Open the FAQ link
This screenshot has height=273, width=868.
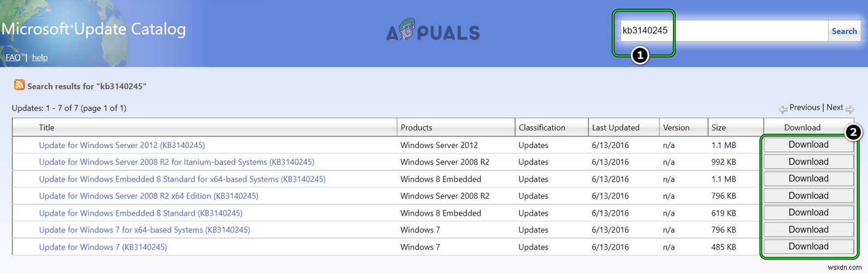point(13,57)
